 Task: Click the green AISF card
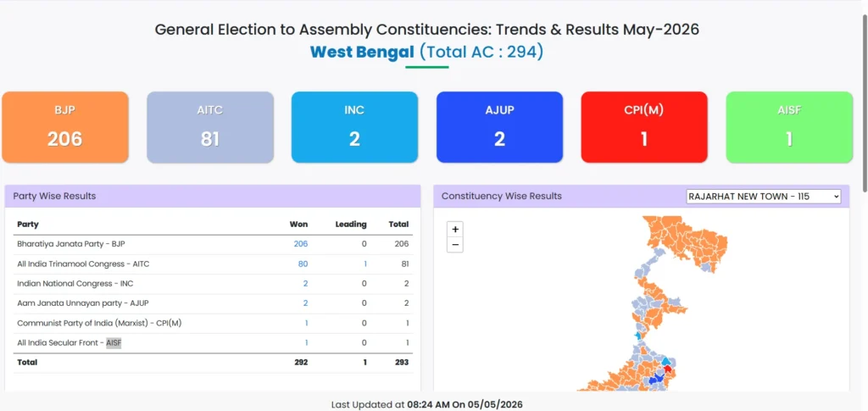point(789,127)
